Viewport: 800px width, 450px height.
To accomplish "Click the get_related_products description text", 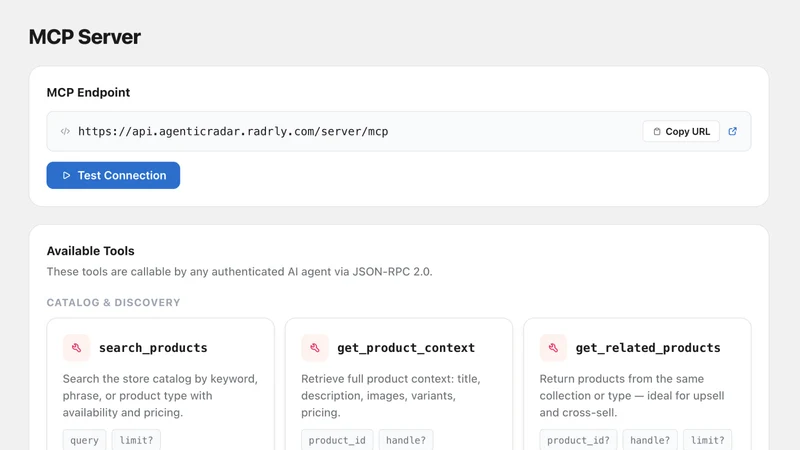I will (x=632, y=395).
